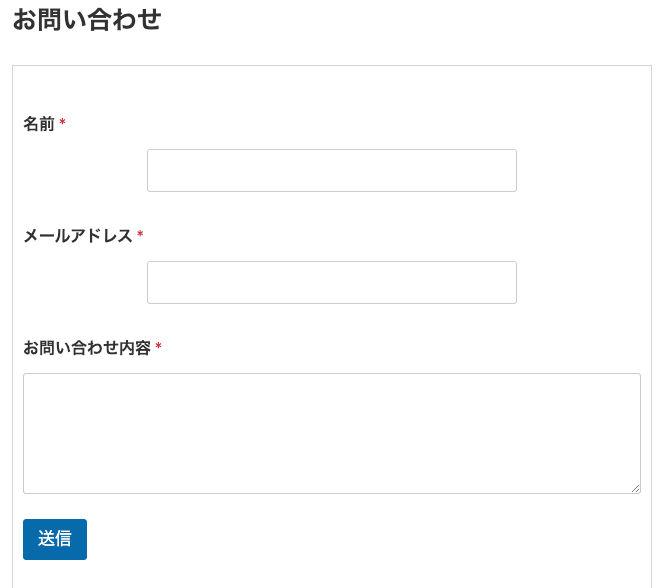Click the お問い合わせ page heading
Screen dimensions: 656x588
87,20
